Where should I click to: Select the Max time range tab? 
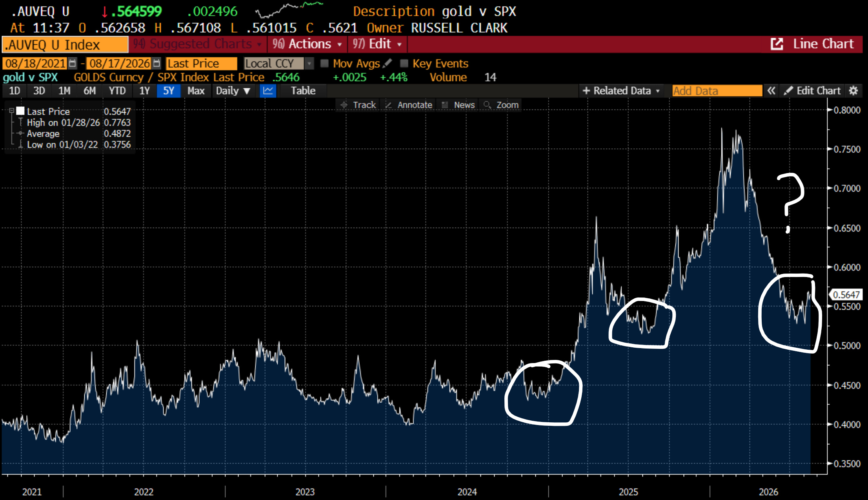point(196,91)
